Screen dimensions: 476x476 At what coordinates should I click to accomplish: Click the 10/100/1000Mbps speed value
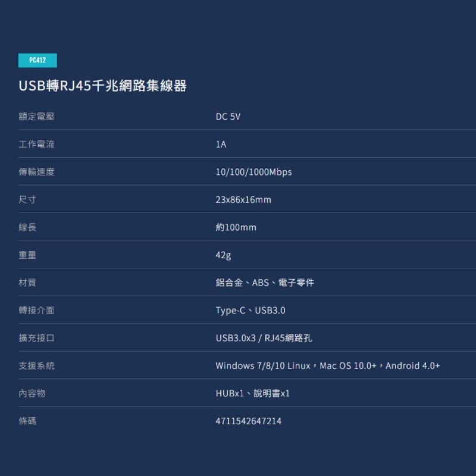253,172
